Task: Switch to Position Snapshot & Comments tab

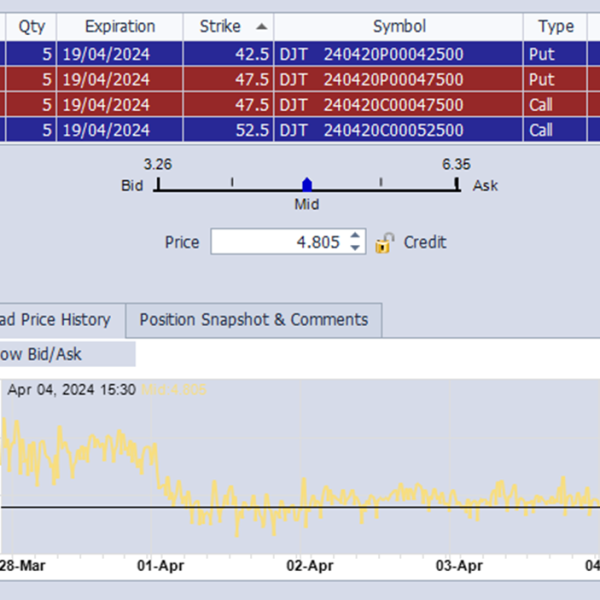Action: click(x=253, y=320)
